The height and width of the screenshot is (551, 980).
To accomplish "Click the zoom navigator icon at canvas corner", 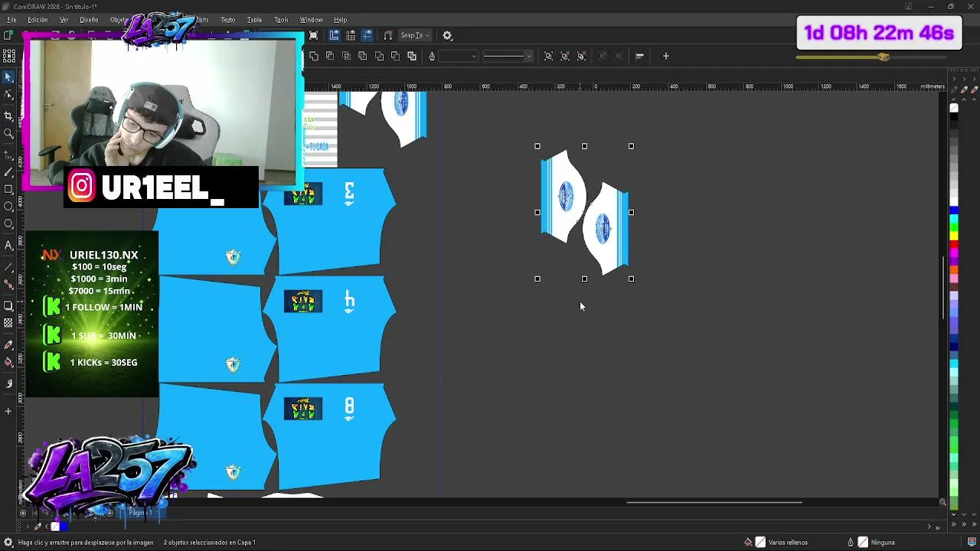I will click(943, 502).
